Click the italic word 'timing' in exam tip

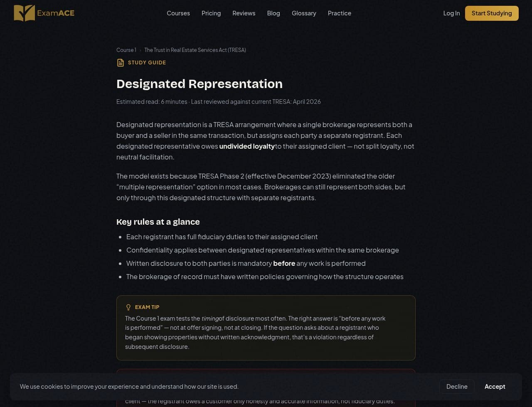pyautogui.click(x=210, y=319)
